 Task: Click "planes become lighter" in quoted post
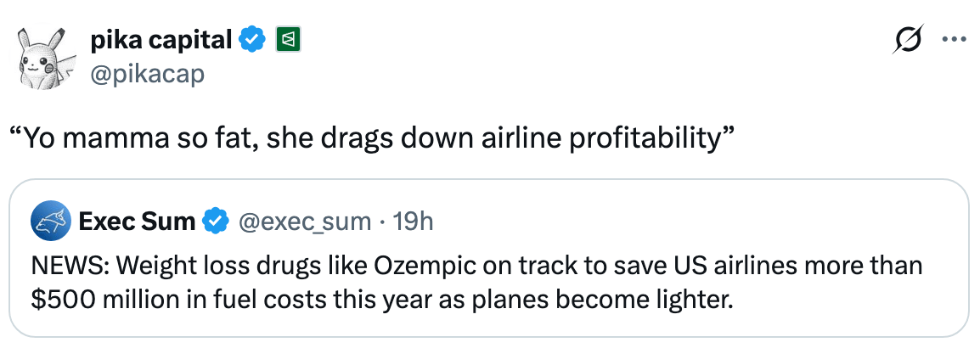(x=626, y=300)
